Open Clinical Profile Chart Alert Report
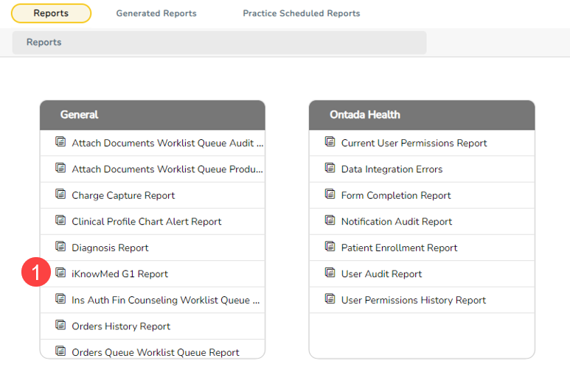Viewport: 570px width, 392px height. point(146,222)
